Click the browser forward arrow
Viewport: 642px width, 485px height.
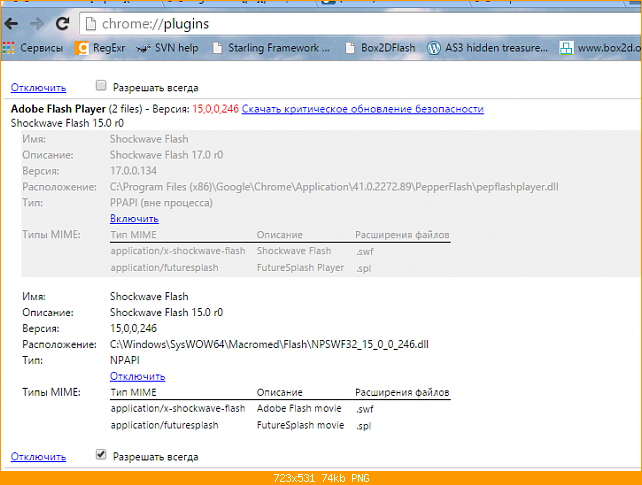point(37,24)
